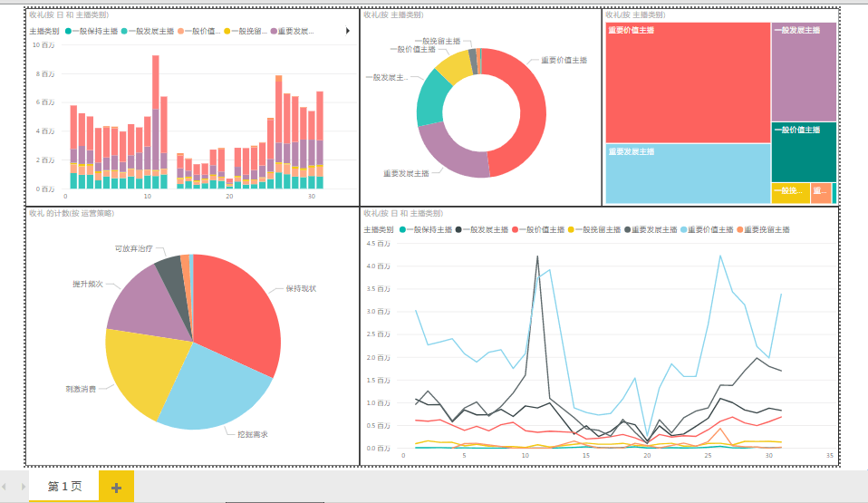The height and width of the screenshot is (503, 868).
Task: Click 一般挽留主播 legend entry in line chart
Action: click(x=594, y=229)
